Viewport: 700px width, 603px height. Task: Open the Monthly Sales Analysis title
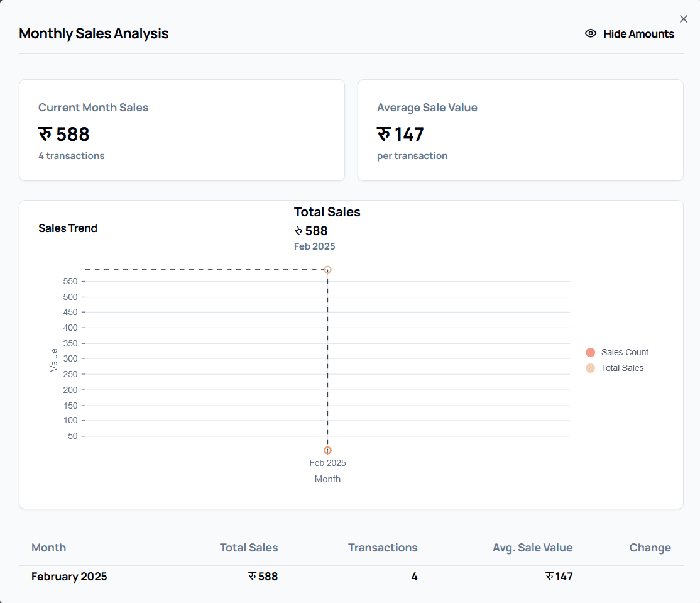tap(94, 33)
